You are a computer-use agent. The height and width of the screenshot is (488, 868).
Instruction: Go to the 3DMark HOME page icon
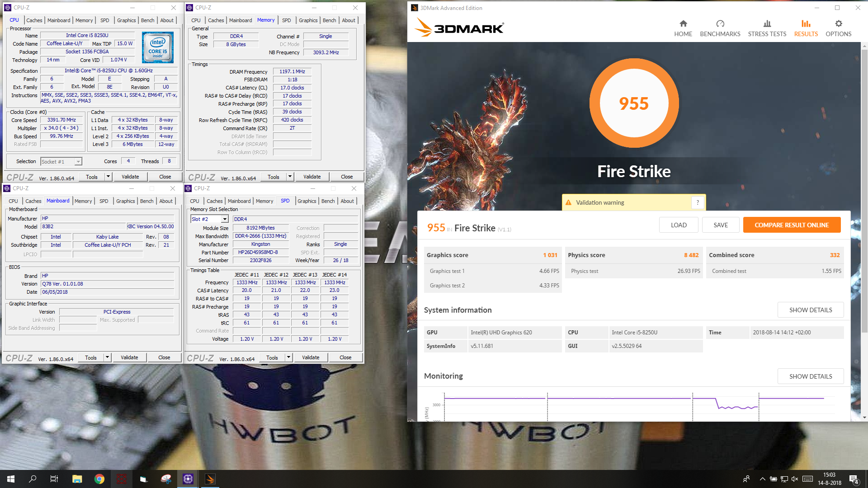pyautogui.click(x=683, y=23)
